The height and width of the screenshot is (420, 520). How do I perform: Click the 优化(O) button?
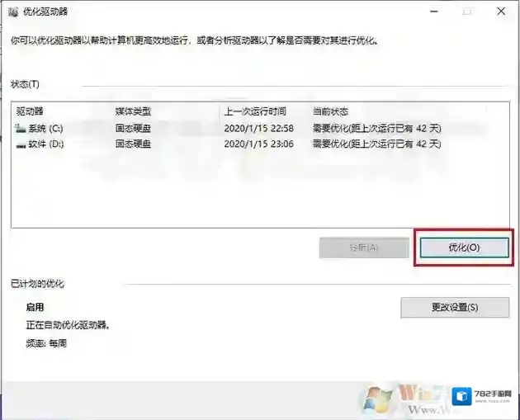[464, 248]
